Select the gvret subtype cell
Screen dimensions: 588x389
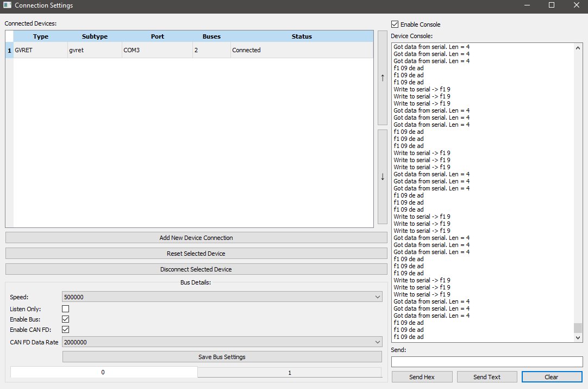click(x=95, y=50)
